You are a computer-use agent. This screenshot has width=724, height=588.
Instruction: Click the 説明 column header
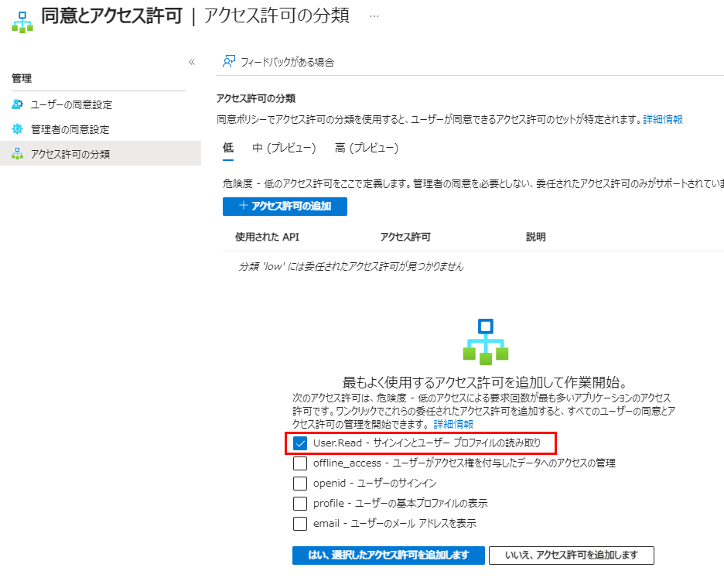pyautogui.click(x=535, y=237)
